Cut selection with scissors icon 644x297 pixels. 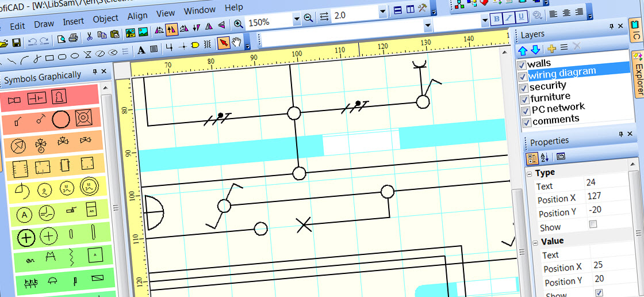(90, 37)
